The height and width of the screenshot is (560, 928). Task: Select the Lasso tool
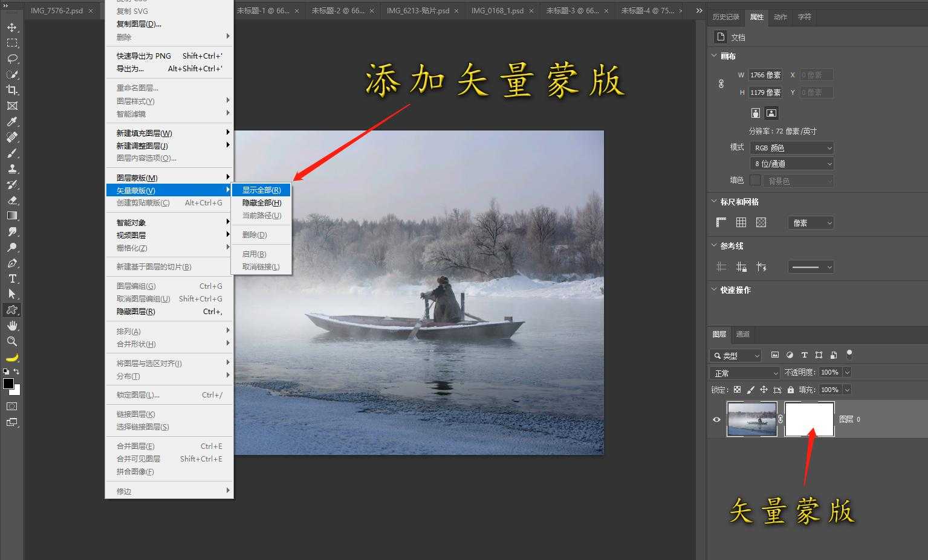[x=12, y=59]
